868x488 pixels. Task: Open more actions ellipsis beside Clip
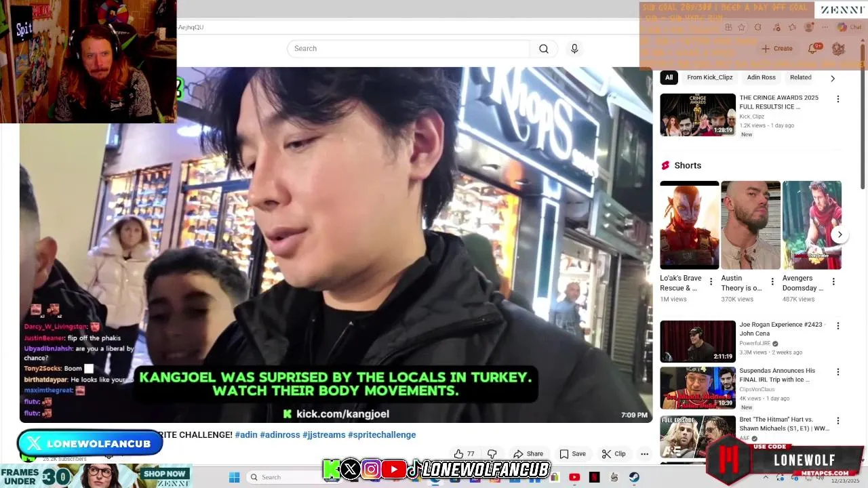pyautogui.click(x=644, y=454)
